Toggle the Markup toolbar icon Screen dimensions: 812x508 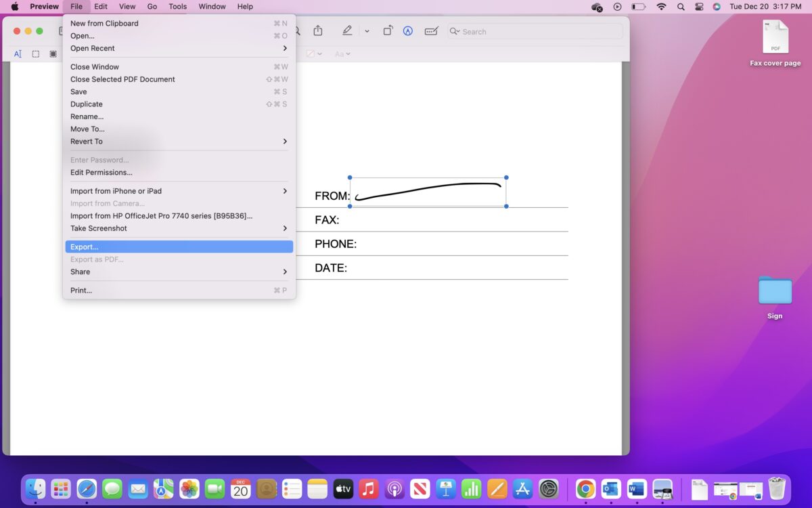click(x=408, y=31)
